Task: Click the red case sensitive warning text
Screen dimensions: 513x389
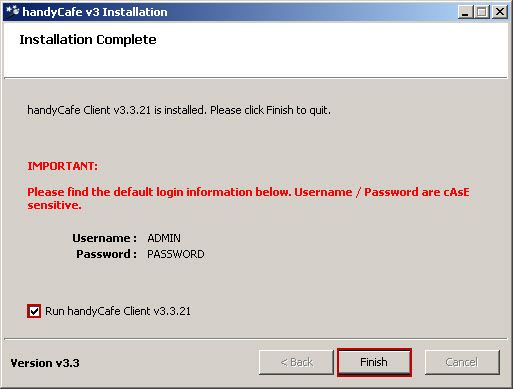Action: tap(248, 198)
